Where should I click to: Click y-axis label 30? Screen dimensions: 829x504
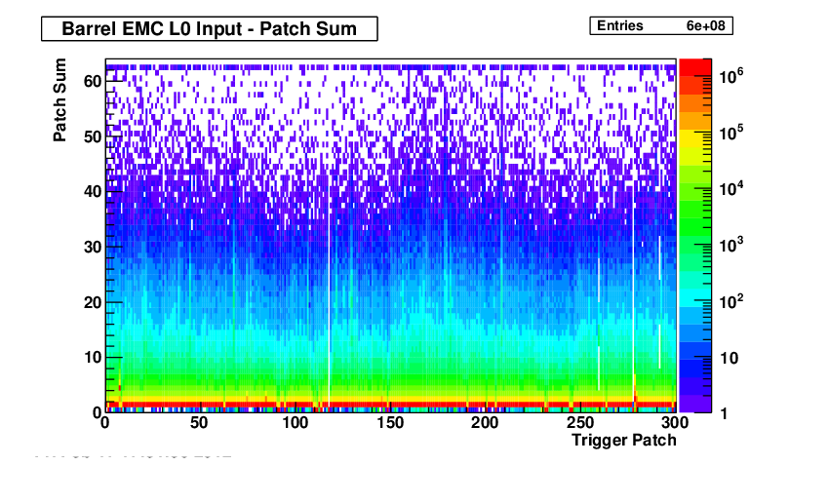(93, 248)
